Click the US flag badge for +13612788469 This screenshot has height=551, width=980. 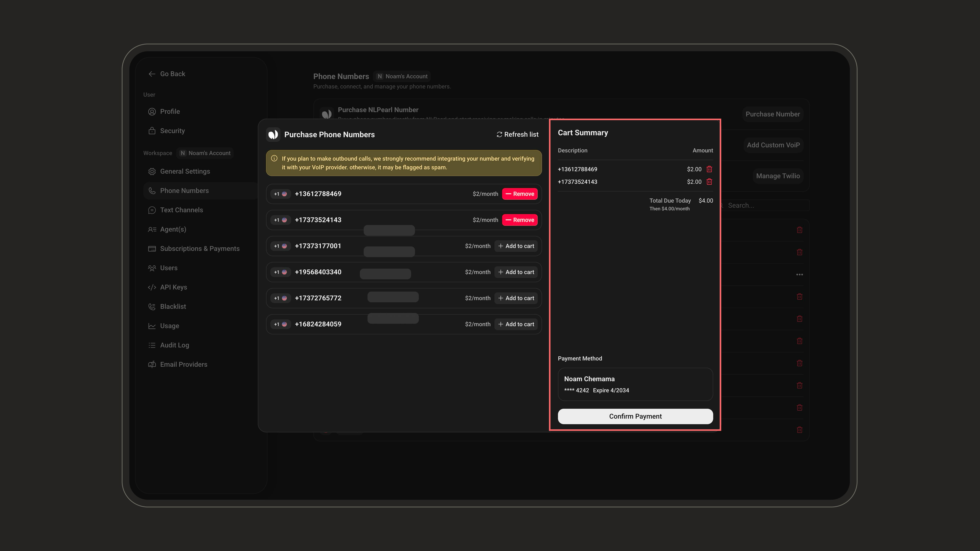(x=281, y=194)
